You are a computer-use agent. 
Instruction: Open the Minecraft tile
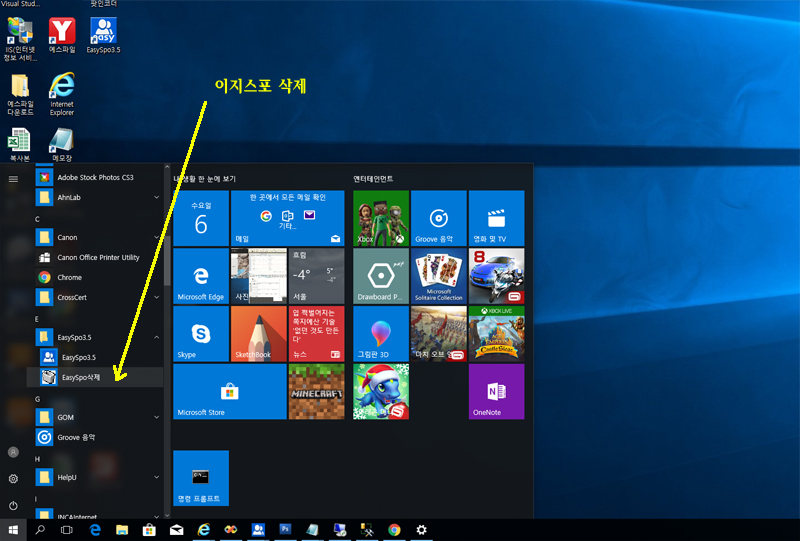click(316, 391)
